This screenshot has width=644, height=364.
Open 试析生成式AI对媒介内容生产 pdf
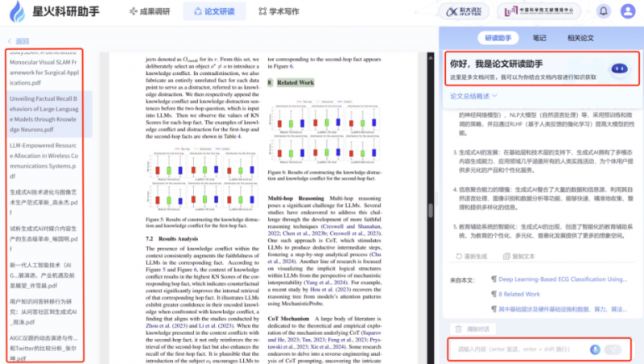pos(44,238)
